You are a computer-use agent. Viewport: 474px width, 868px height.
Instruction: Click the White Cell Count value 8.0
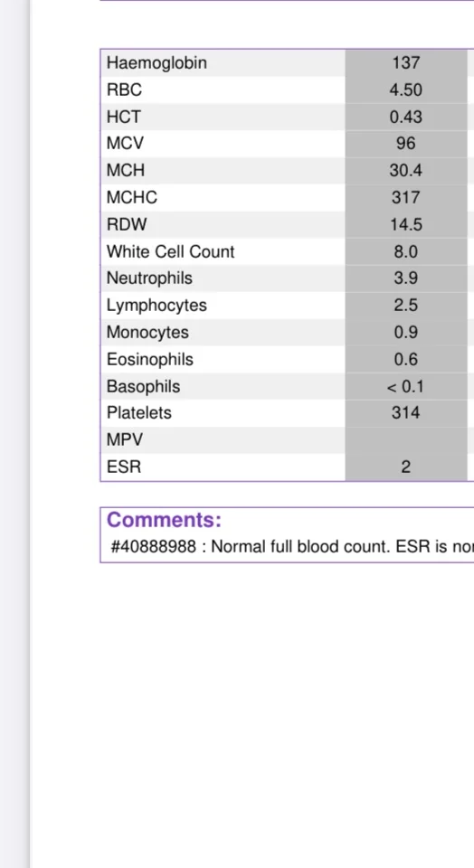click(x=405, y=251)
